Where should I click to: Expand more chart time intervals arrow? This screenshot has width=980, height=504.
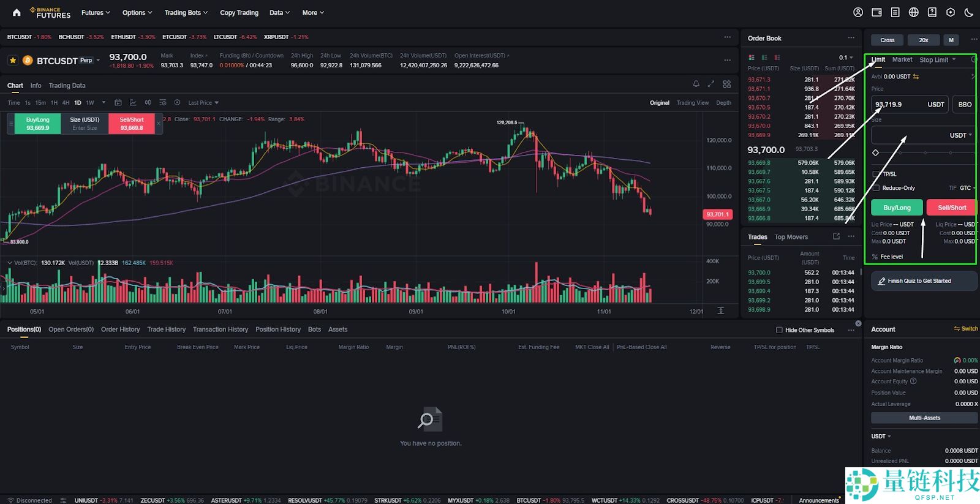104,102
